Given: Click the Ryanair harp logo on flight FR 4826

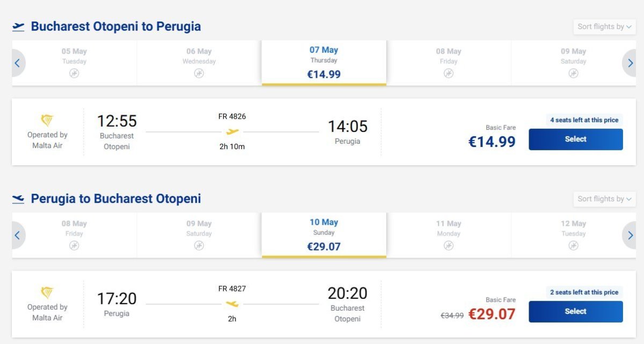Looking at the screenshot, I should click(47, 121).
